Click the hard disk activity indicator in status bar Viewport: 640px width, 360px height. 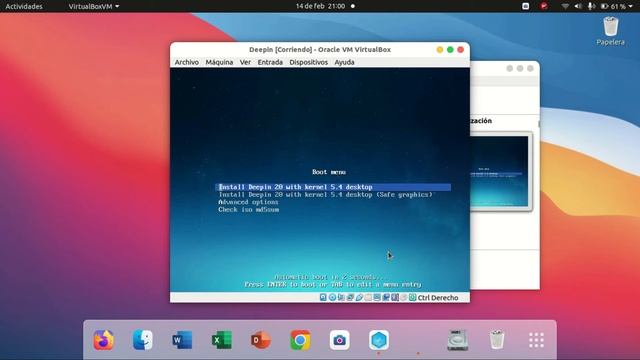pyautogui.click(x=323, y=298)
